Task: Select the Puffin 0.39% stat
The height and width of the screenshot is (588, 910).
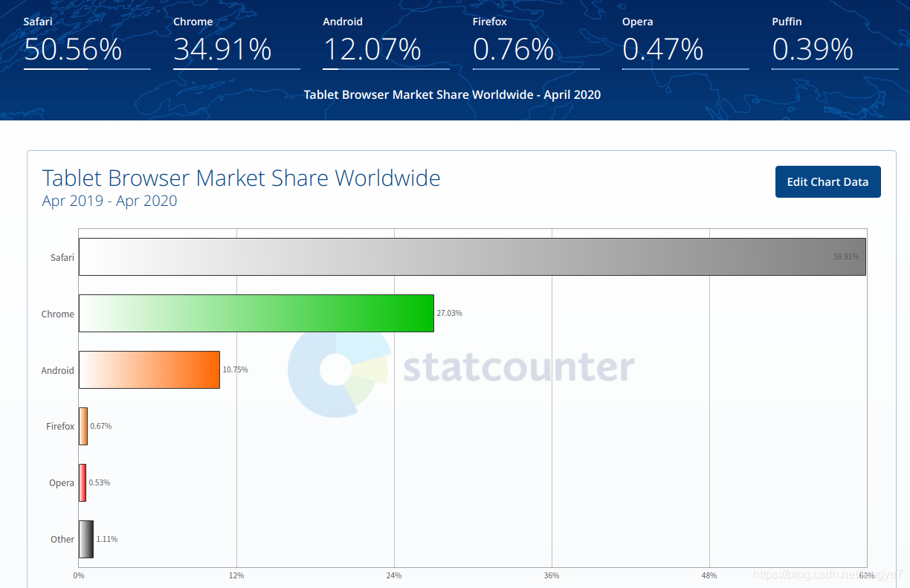Action: click(835, 43)
